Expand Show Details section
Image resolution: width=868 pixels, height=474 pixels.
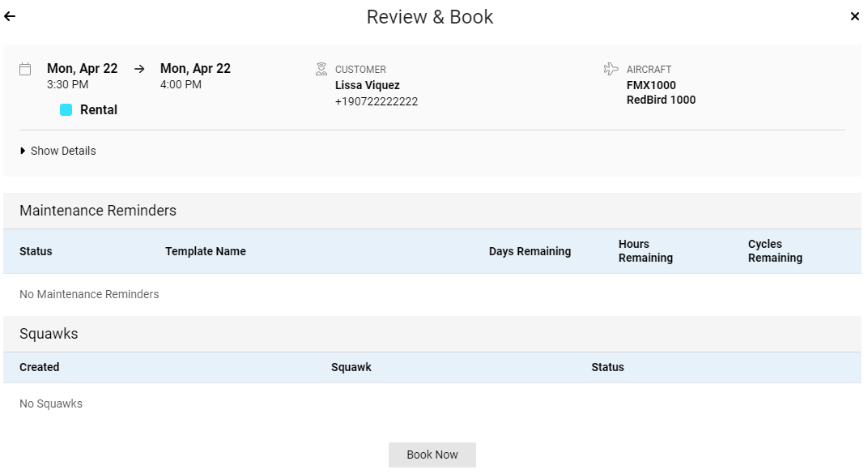tap(57, 151)
